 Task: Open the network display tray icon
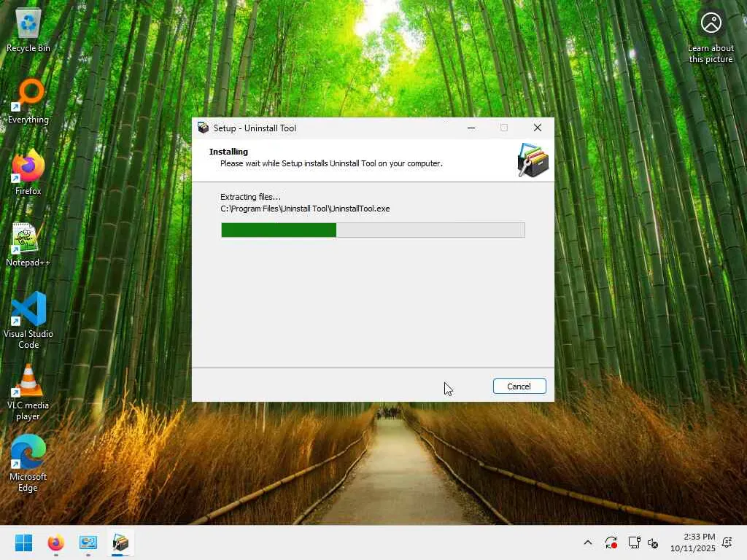click(x=634, y=542)
